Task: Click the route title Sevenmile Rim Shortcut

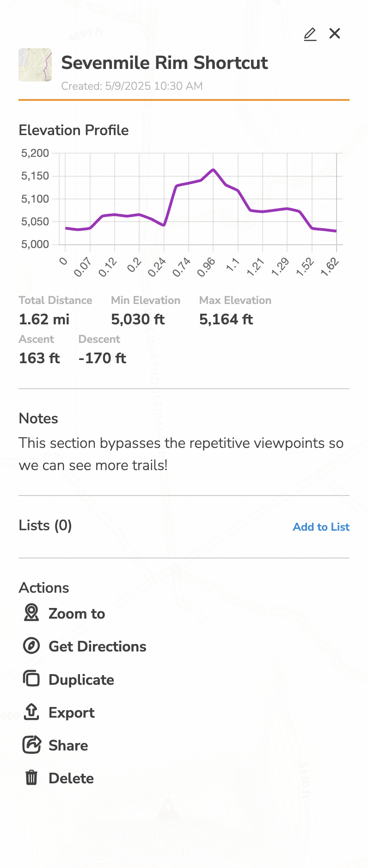Action: coord(165,62)
